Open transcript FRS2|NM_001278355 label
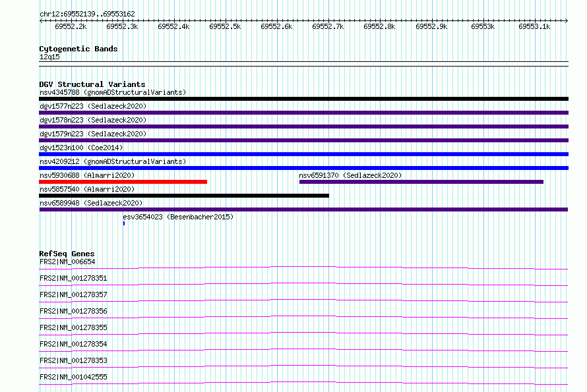 pos(73,327)
